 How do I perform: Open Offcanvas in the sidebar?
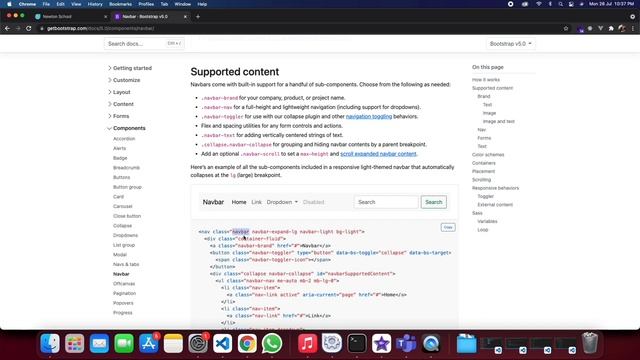[124, 284]
